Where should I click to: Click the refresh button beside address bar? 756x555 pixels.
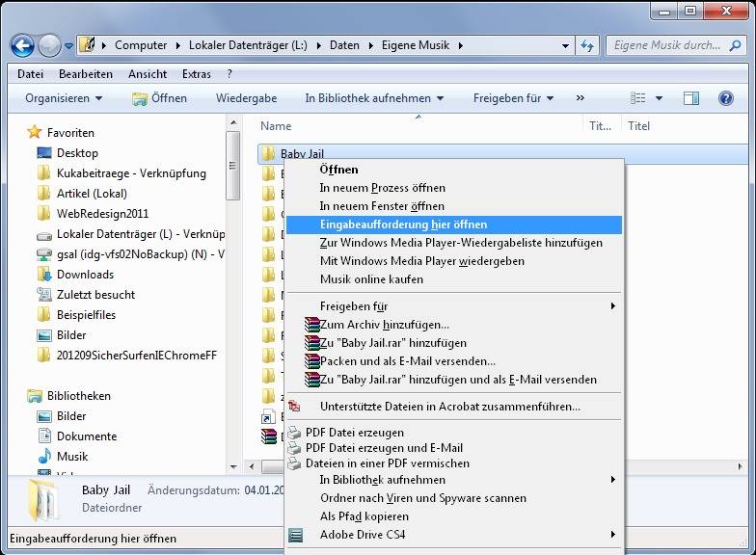pos(586,46)
